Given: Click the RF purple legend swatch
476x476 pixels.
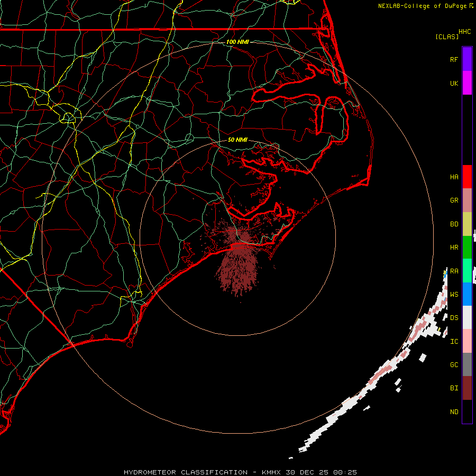Looking at the screenshot, I should pyautogui.click(x=467, y=59).
